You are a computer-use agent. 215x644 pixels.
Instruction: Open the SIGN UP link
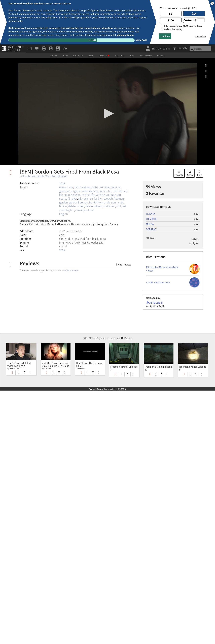(x=156, y=49)
